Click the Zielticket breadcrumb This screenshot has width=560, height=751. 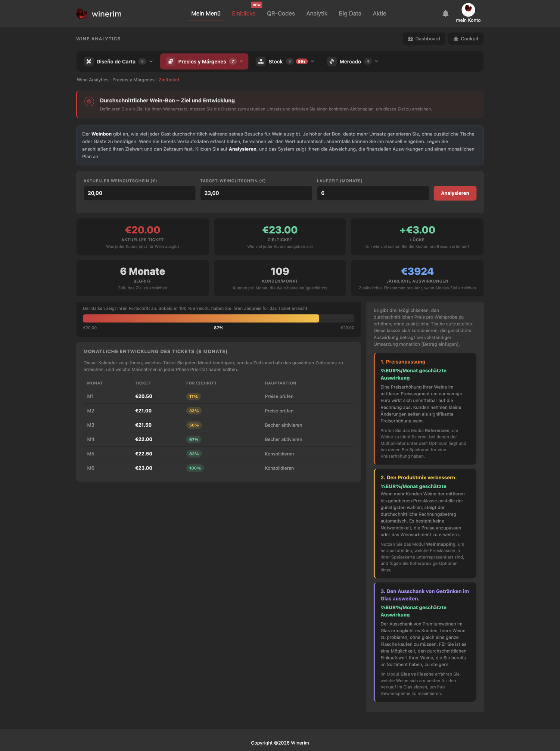tap(169, 80)
